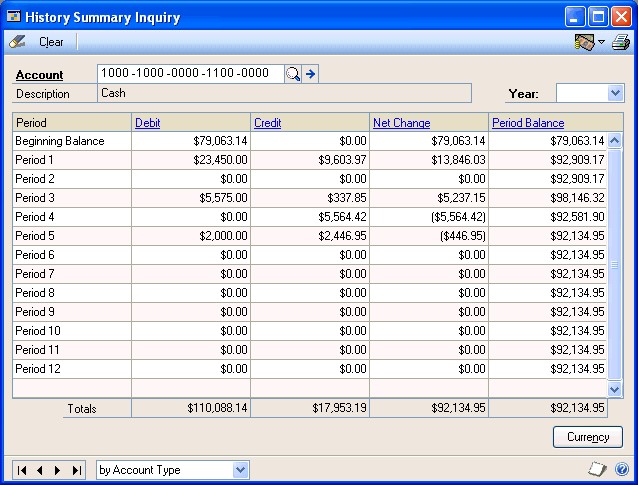This screenshot has width=638, height=485.
Task: Go to first record browse button
Action: point(22,470)
